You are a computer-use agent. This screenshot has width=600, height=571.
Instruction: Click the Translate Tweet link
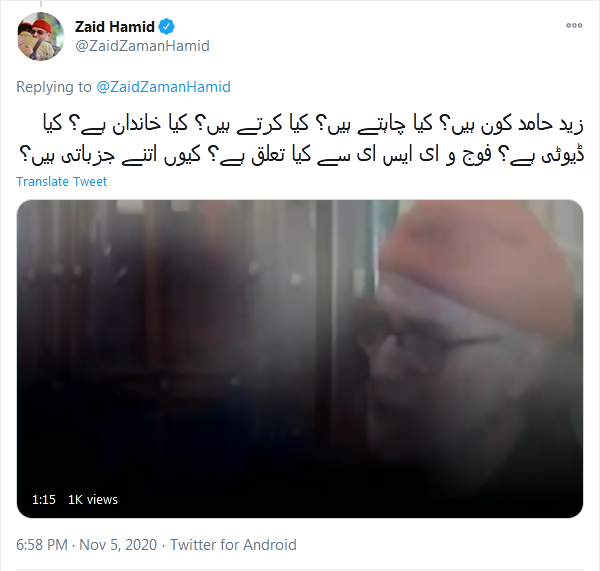click(61, 181)
